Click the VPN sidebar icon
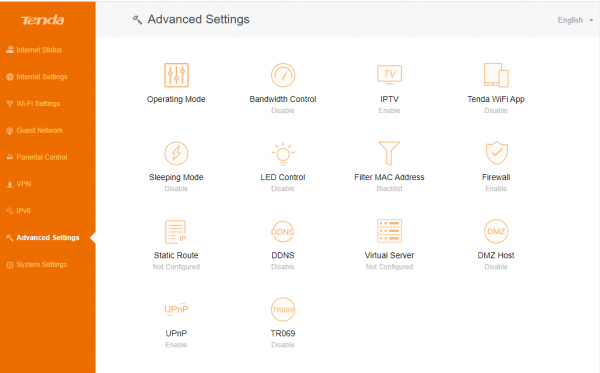 [10, 184]
